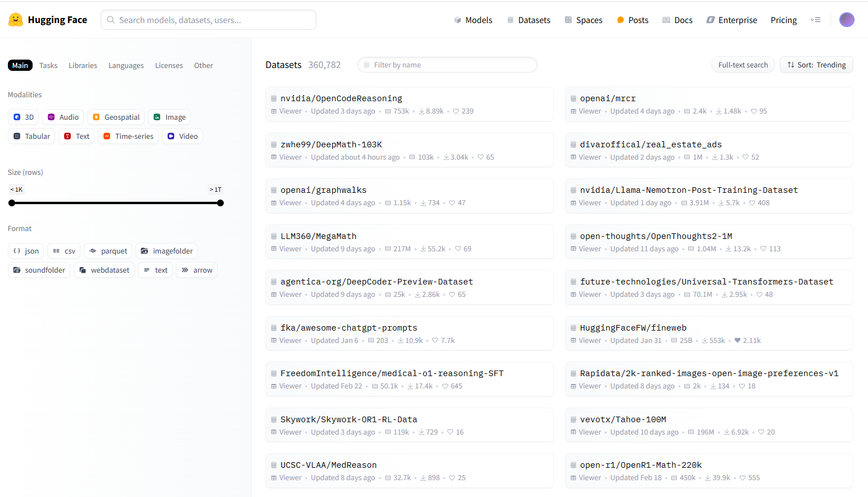Open future-technologies/Universal-Transformers-Dataset

(x=709, y=287)
